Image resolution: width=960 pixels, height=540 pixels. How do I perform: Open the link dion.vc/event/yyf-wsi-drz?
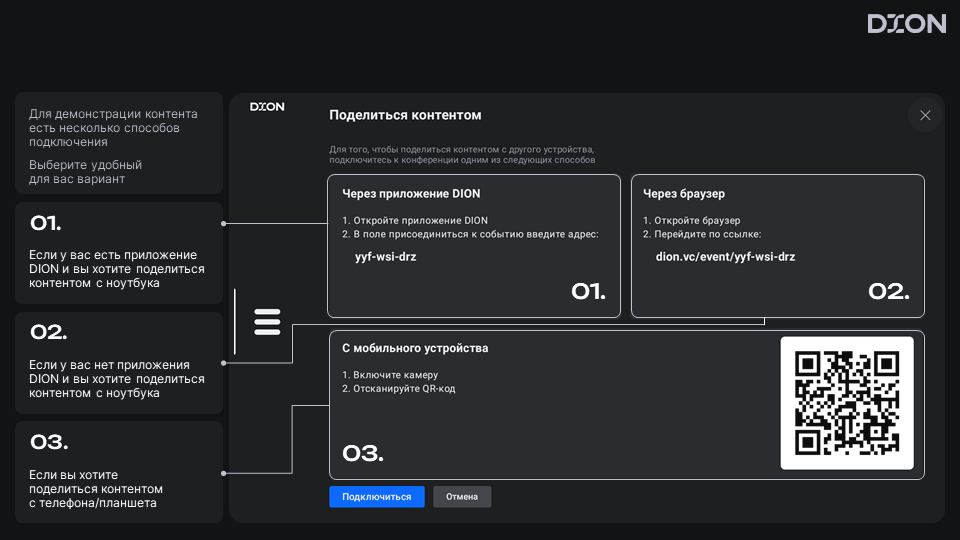click(x=726, y=257)
